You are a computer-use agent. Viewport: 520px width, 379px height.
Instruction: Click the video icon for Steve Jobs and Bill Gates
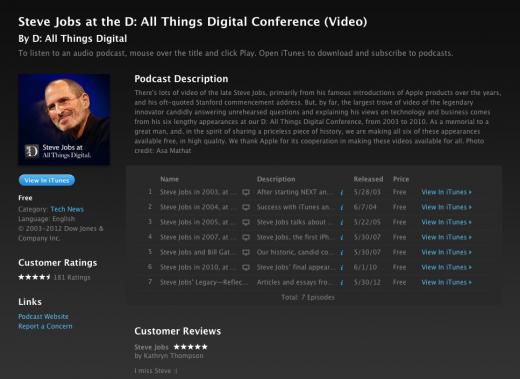(246, 252)
